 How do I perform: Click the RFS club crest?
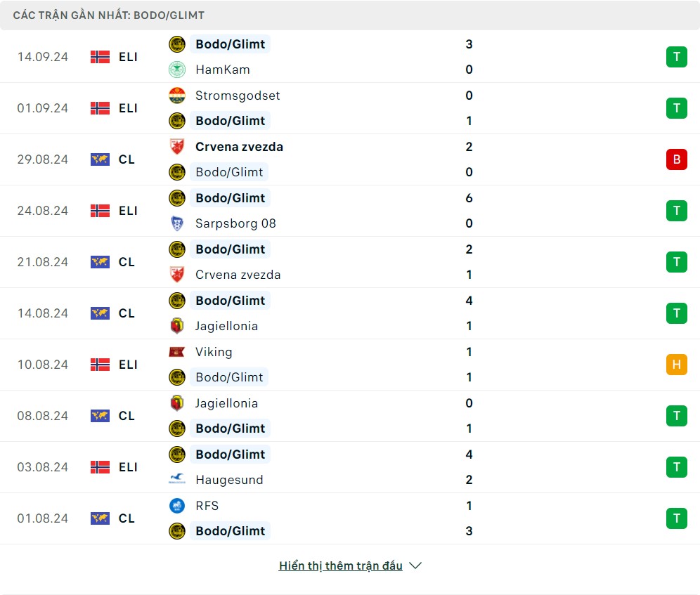point(177,506)
